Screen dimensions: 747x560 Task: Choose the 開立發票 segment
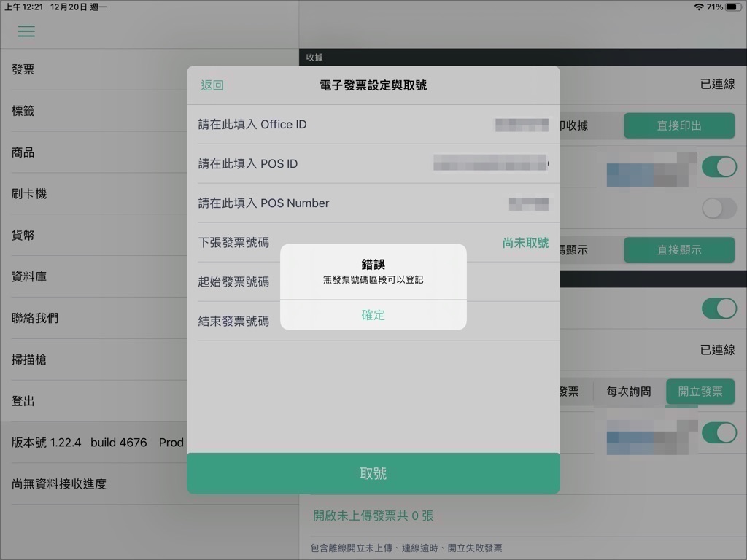coord(700,392)
